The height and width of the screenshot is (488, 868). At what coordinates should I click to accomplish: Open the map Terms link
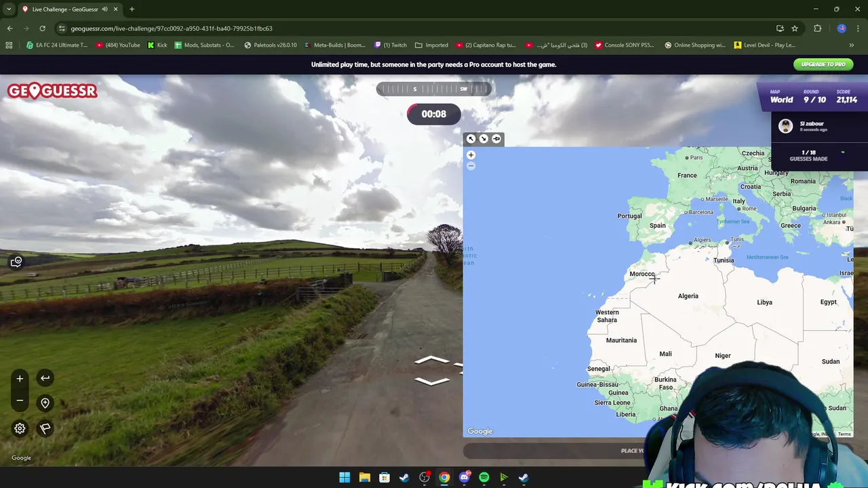pyautogui.click(x=844, y=434)
